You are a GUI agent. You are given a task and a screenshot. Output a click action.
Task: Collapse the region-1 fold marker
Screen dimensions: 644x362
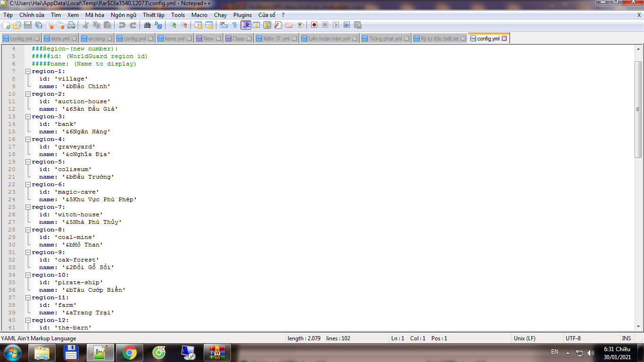pyautogui.click(x=28, y=71)
